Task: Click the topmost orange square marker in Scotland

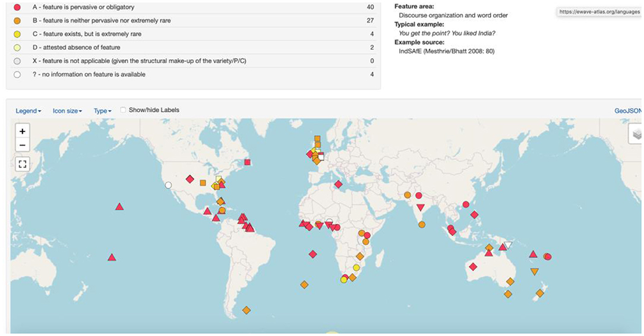Action: click(317, 139)
